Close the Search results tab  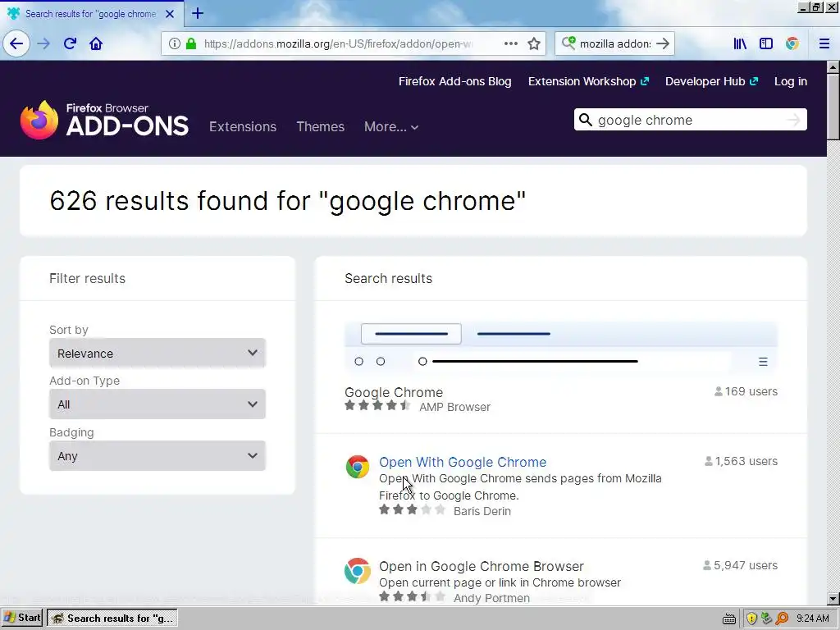point(170,14)
